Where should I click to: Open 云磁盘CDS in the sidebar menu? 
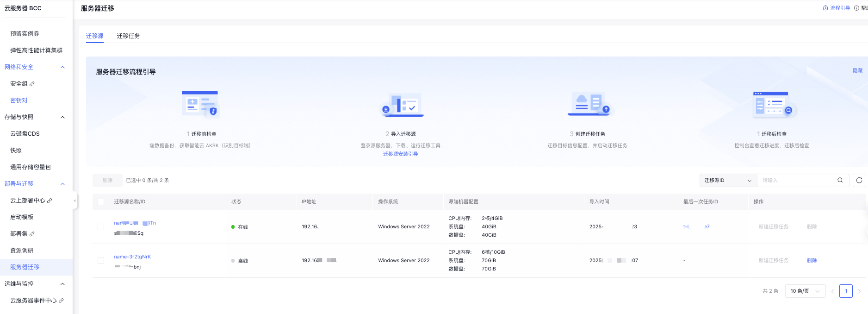click(25, 133)
